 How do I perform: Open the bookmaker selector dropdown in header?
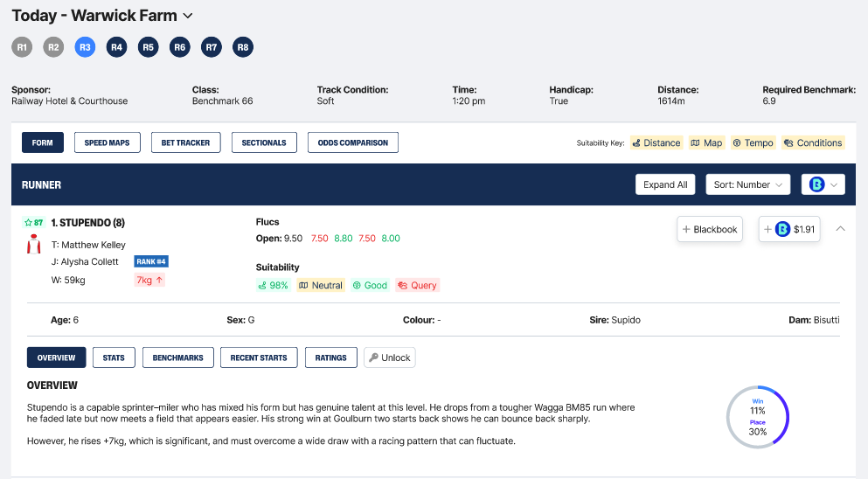tap(823, 184)
